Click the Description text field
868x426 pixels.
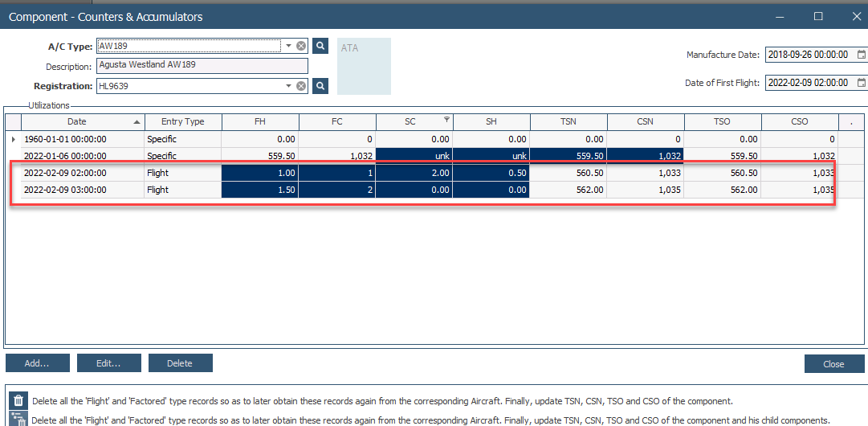pos(202,65)
